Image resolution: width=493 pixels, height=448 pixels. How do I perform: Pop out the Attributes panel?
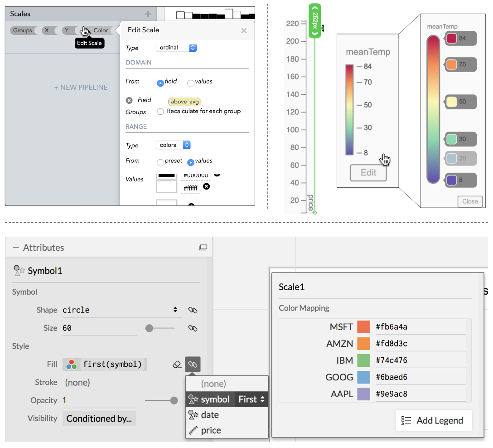203,248
